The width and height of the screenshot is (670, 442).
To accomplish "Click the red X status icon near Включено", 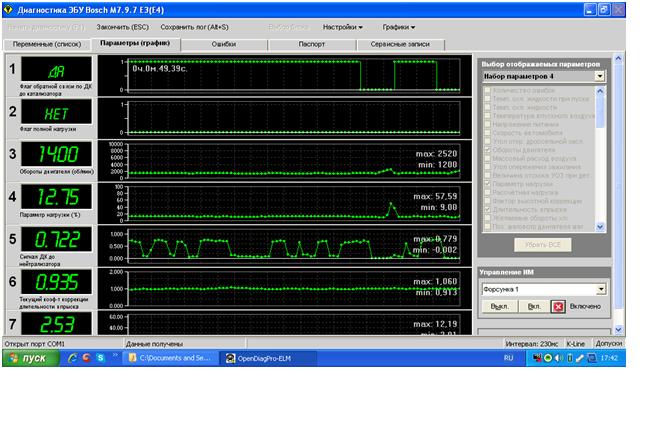I will 558,307.
